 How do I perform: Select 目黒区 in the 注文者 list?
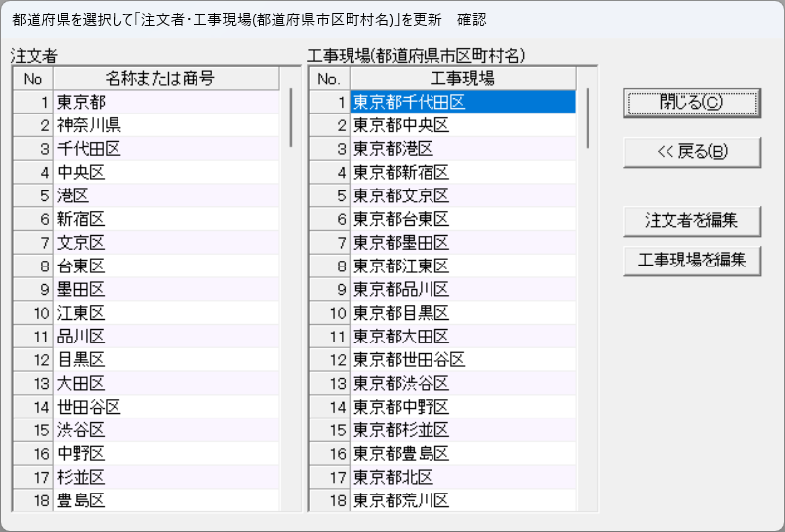tap(166, 361)
